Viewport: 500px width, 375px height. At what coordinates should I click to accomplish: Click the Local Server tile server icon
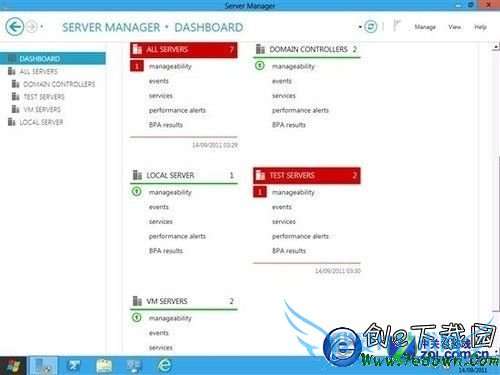click(137, 175)
